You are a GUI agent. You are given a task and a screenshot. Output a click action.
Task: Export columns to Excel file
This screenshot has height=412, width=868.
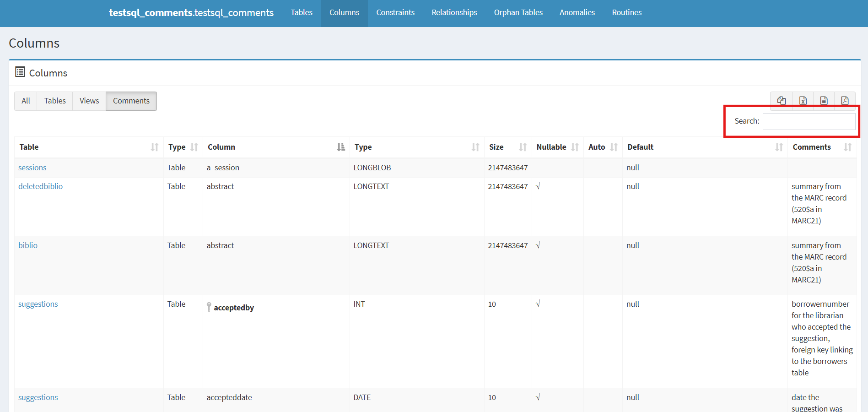(x=803, y=101)
